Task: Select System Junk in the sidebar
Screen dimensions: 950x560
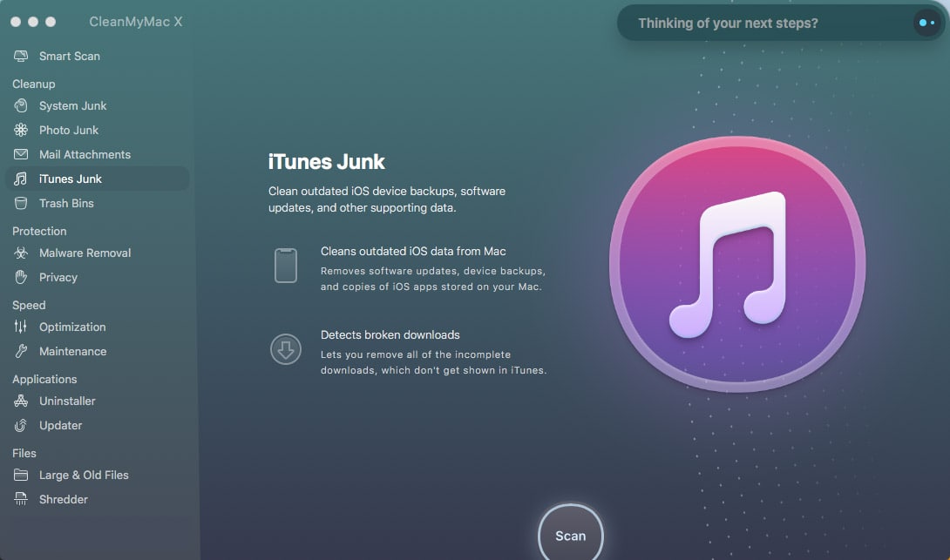Action: pyautogui.click(x=72, y=106)
